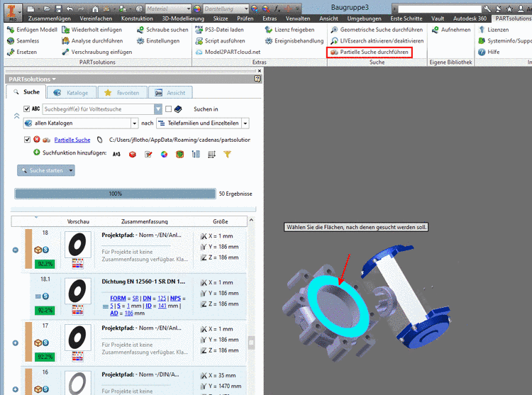Viewport: 532px width, 395px height.
Task: Click Aufnehmen in Eigene Bibliothek
Action: click(x=451, y=30)
